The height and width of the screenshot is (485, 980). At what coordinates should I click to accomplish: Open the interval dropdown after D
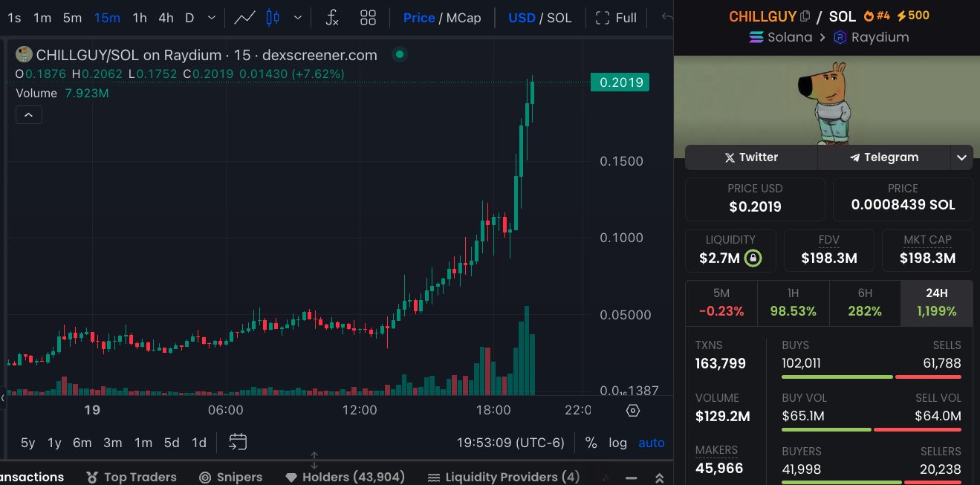pyautogui.click(x=212, y=18)
